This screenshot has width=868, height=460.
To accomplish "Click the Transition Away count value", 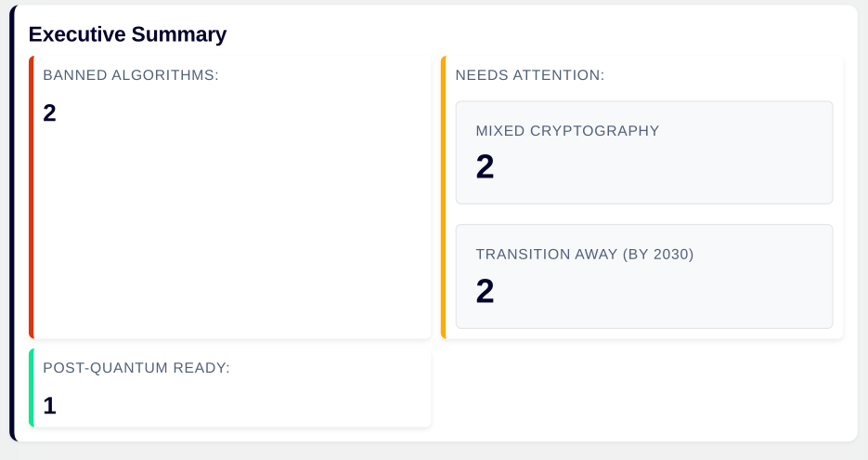I will pos(485,292).
